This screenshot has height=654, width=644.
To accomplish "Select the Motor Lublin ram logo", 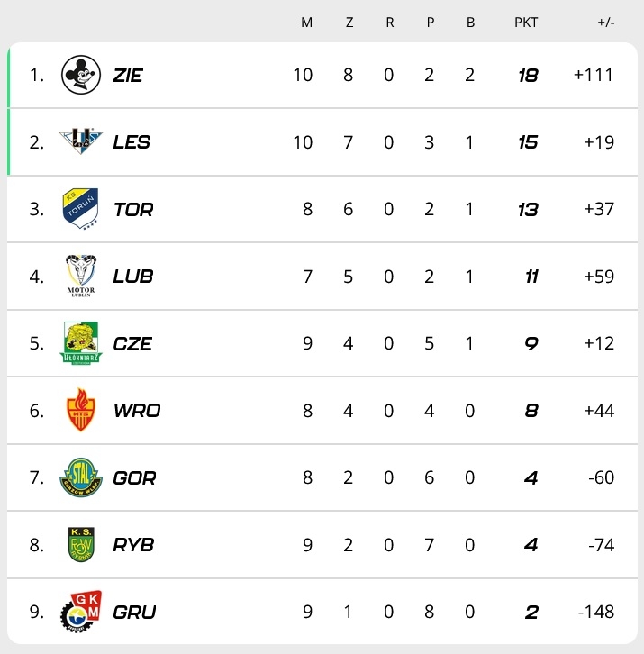I will click(80, 275).
